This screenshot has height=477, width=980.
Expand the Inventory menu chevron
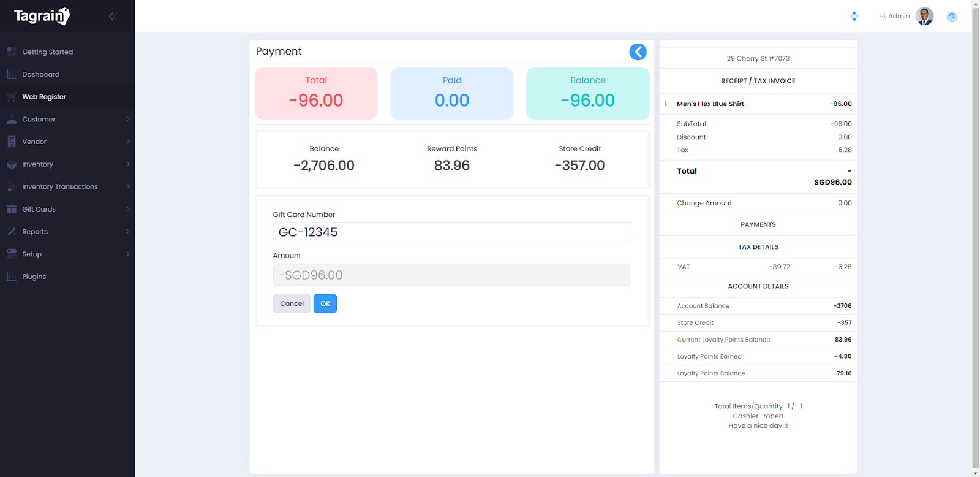tap(128, 164)
